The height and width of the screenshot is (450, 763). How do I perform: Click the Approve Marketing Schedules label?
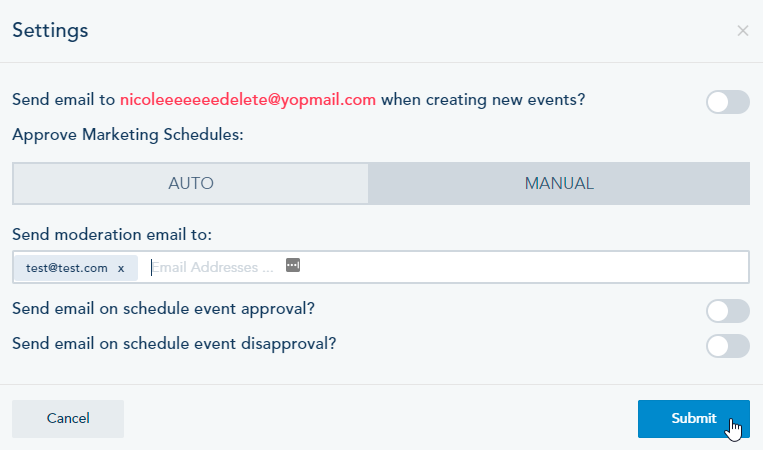tap(127, 135)
